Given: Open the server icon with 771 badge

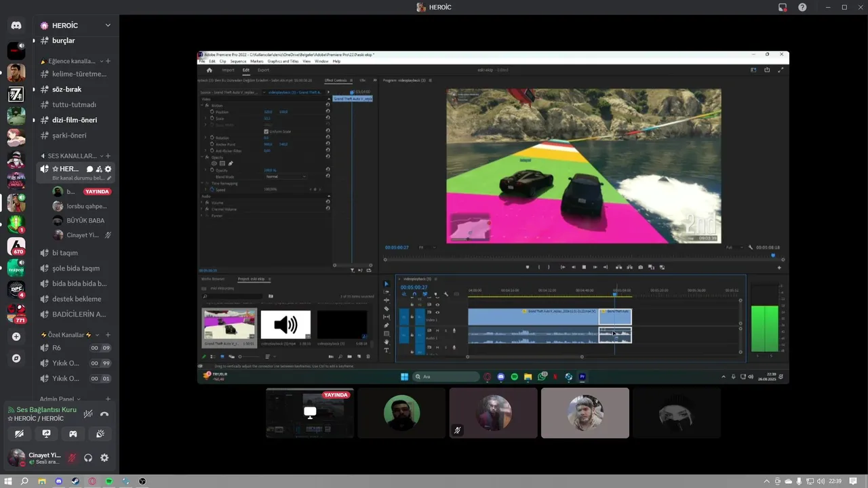Looking at the screenshot, I should tap(16, 313).
